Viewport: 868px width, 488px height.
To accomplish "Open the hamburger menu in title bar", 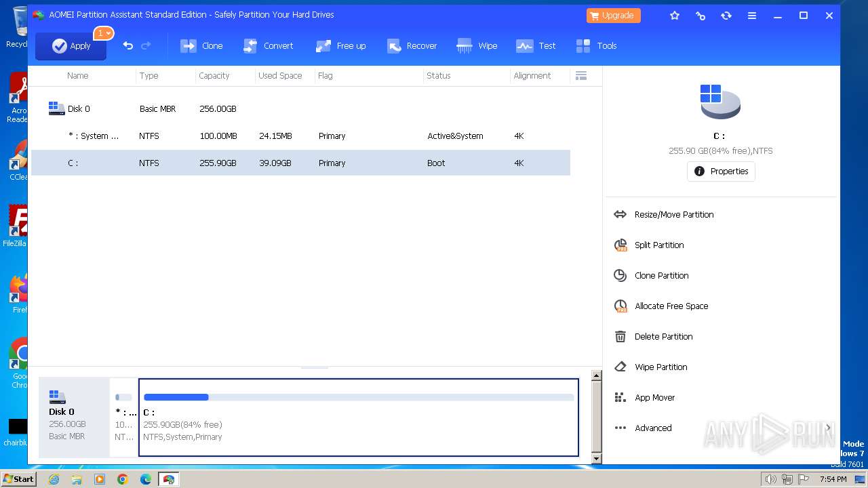I will click(752, 15).
